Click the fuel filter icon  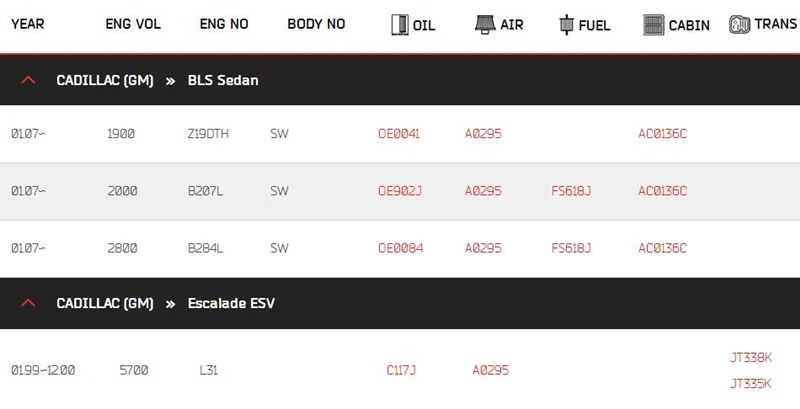[x=566, y=25]
